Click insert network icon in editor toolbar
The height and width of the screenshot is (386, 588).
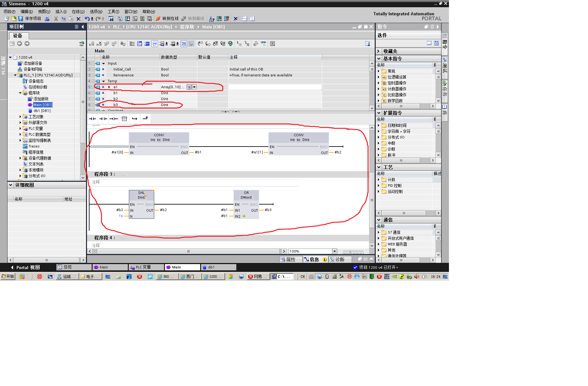92,44
